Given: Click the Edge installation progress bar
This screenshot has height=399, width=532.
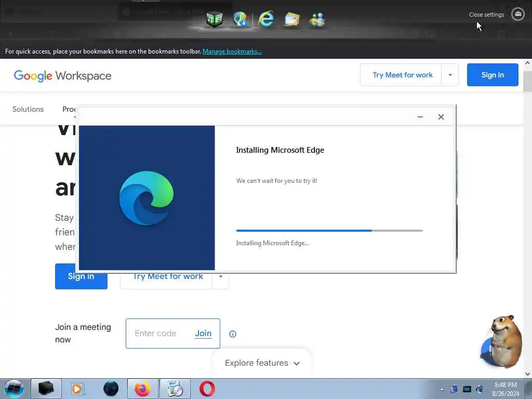Looking at the screenshot, I should click(x=329, y=231).
